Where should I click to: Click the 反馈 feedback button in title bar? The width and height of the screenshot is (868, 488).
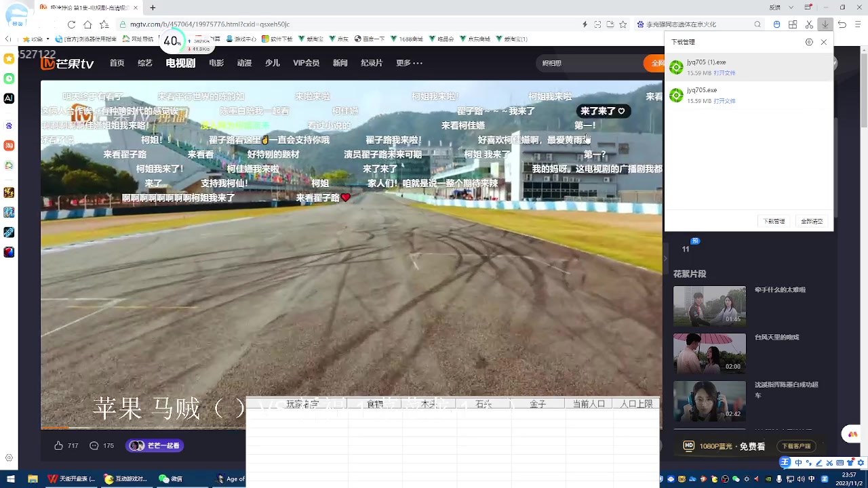point(775,7)
